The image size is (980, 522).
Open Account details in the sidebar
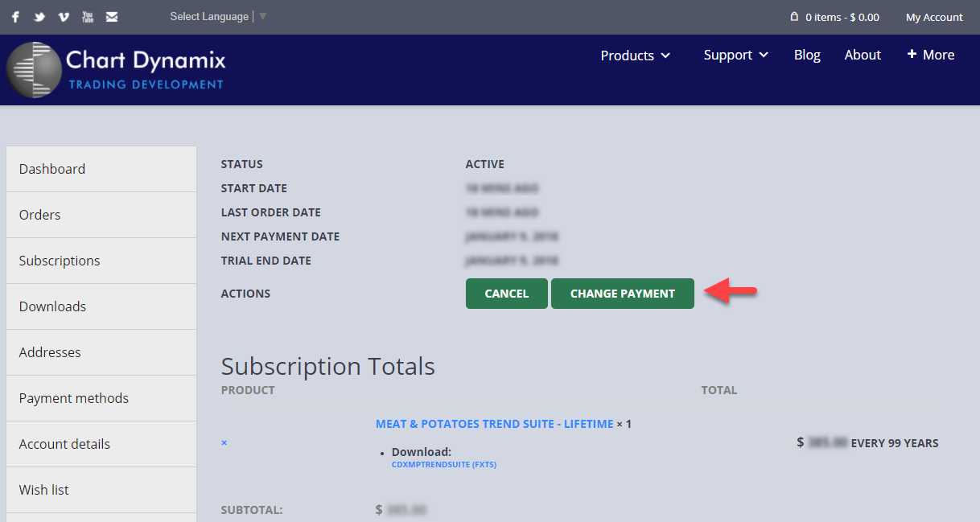click(x=101, y=444)
